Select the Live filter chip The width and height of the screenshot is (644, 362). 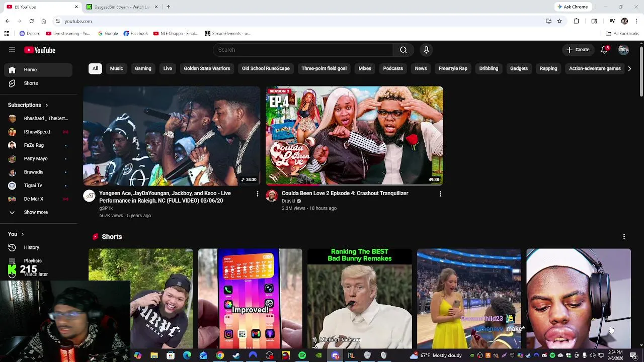(168, 68)
